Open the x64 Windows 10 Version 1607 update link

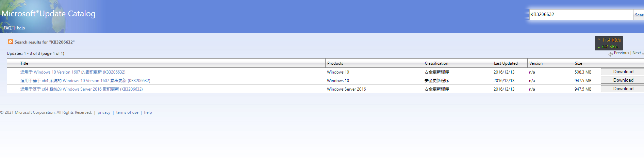tap(85, 81)
